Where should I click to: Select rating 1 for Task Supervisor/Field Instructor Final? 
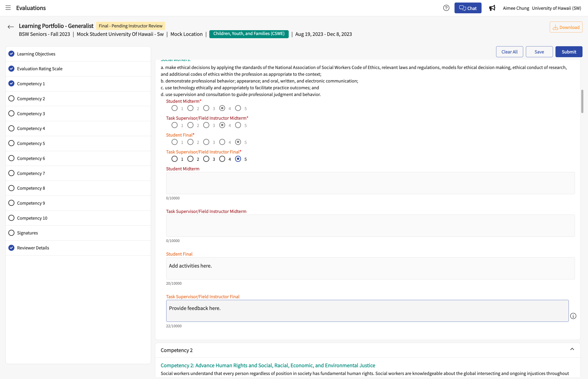point(174,159)
